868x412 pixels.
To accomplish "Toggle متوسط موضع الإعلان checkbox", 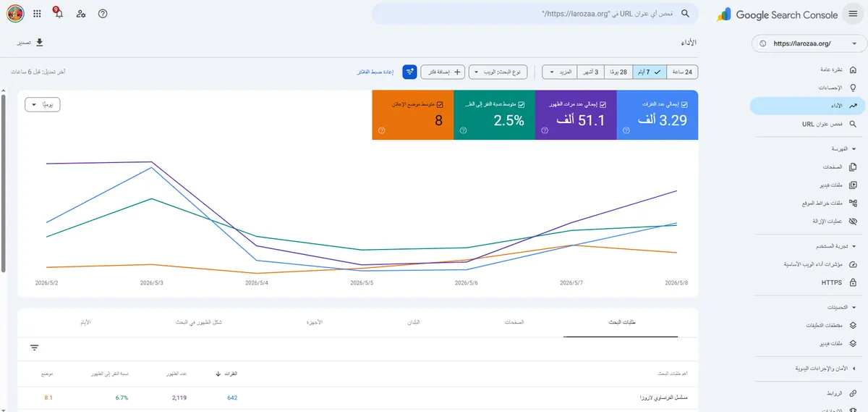I will click(440, 104).
